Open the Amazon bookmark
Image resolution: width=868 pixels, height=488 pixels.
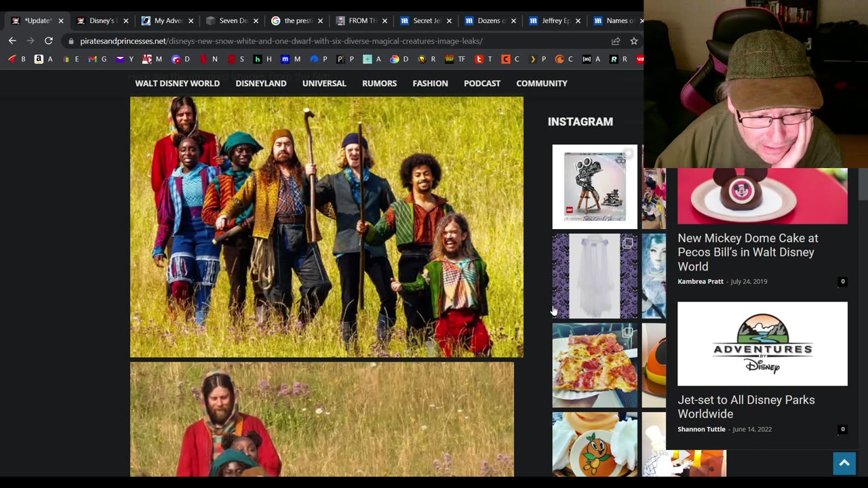(x=43, y=59)
